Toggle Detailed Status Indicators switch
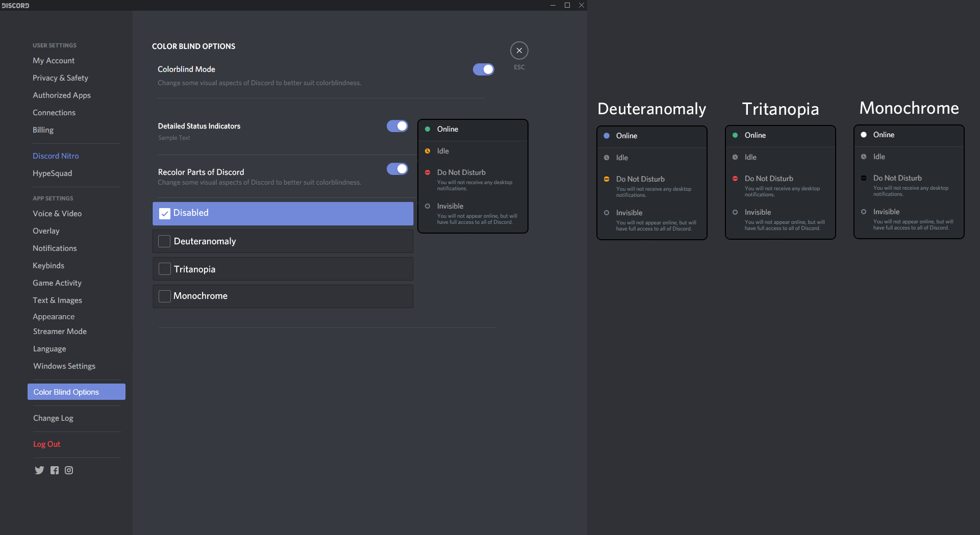Screen dimensions: 980x535 397,126
